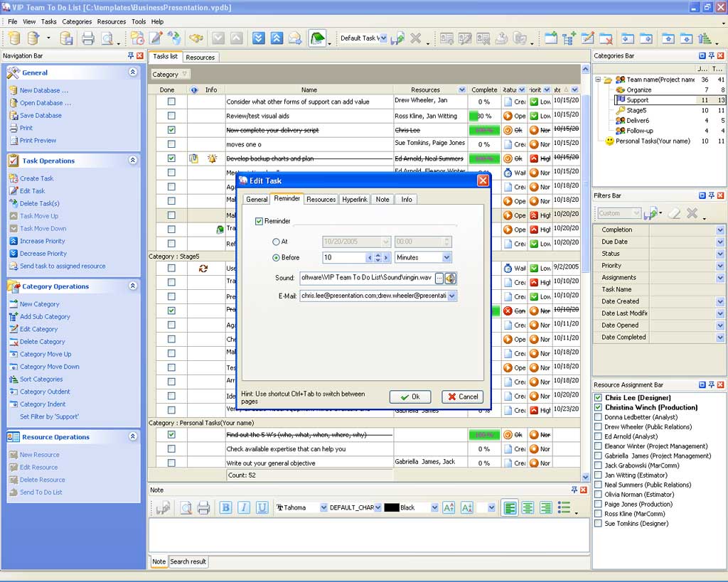Viewport: 728px width, 582px height.
Task: Play the reminder sound with speaker icon
Action: (x=450, y=278)
